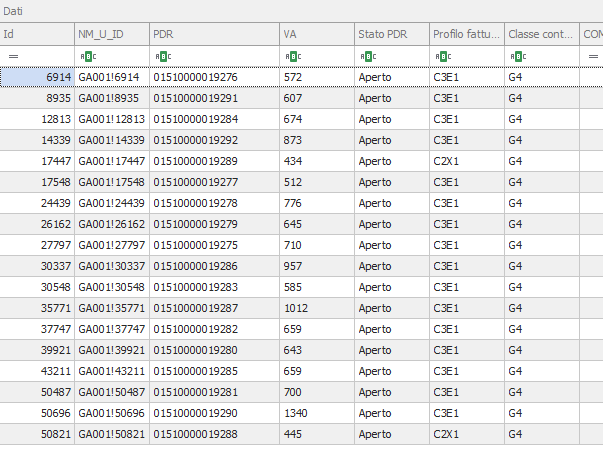The image size is (603, 455).
Task: Select cell GA001!37747
Action: pyautogui.click(x=112, y=329)
